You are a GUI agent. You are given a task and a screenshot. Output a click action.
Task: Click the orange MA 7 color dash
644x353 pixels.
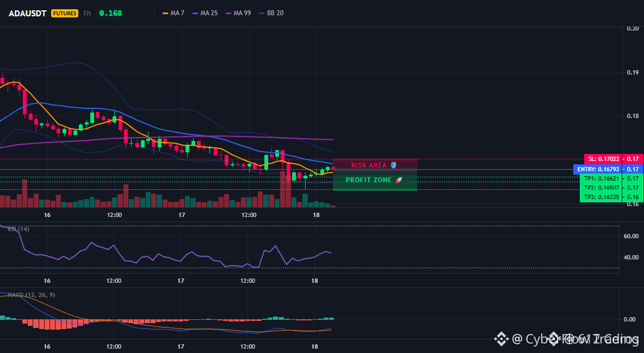[x=165, y=13]
